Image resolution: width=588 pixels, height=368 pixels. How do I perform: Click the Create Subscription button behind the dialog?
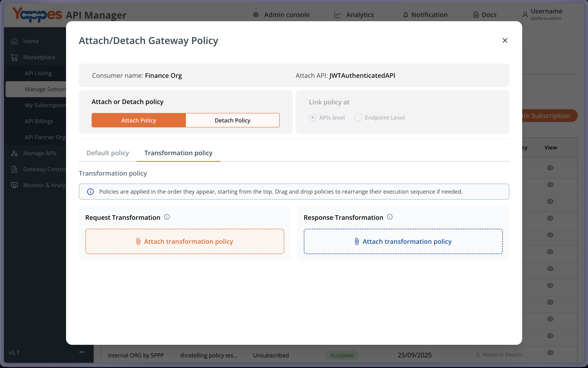pos(550,116)
